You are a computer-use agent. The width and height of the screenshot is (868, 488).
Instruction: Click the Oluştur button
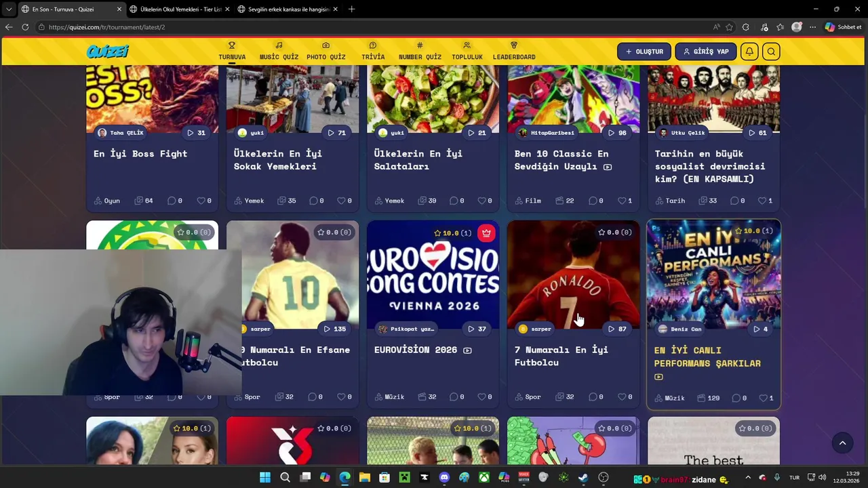(x=644, y=52)
